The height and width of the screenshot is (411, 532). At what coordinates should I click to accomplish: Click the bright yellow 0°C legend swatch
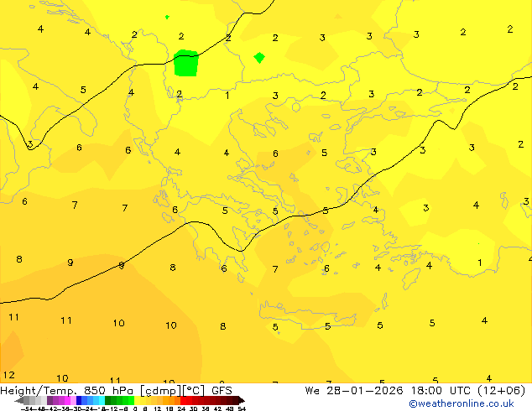(137, 400)
